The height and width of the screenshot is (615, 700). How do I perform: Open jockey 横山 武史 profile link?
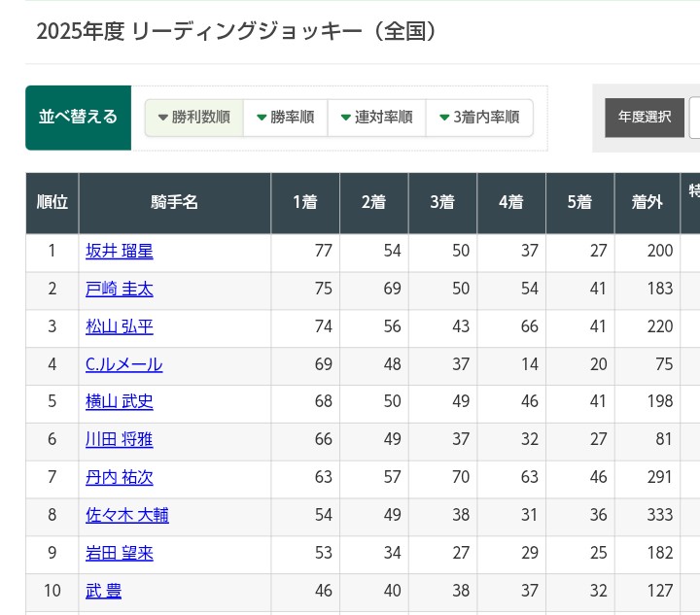click(x=120, y=402)
